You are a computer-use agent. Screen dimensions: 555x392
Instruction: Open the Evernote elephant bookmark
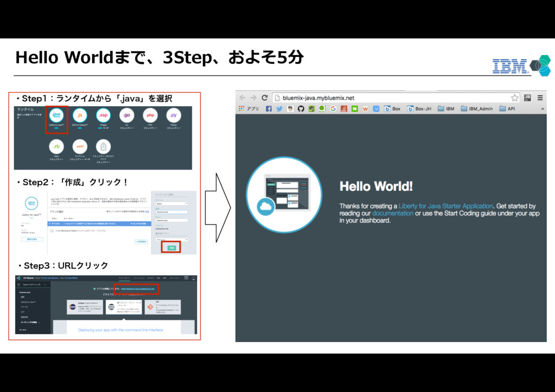coord(312,108)
